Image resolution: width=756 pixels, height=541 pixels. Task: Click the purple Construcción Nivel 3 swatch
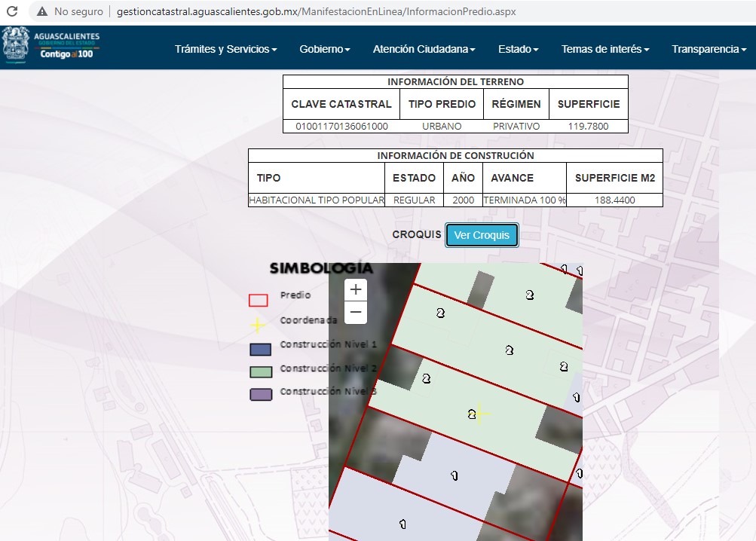point(260,394)
